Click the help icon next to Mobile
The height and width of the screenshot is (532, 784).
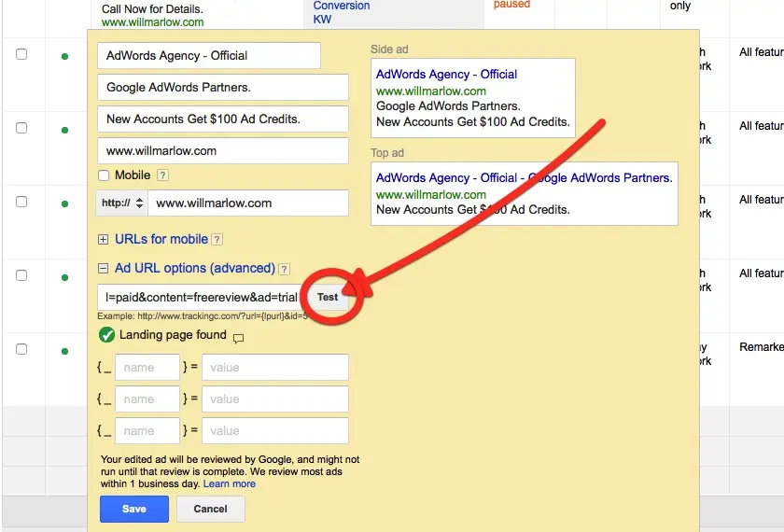tap(162, 175)
